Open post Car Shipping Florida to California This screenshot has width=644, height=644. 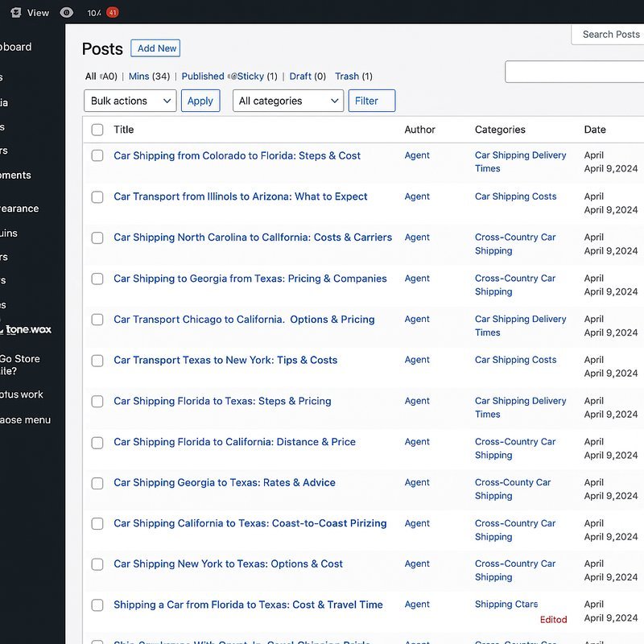(x=234, y=442)
